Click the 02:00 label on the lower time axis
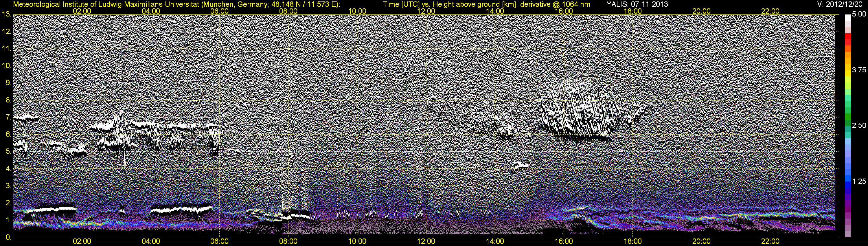Screen dimensions: 868x246 click(82, 241)
